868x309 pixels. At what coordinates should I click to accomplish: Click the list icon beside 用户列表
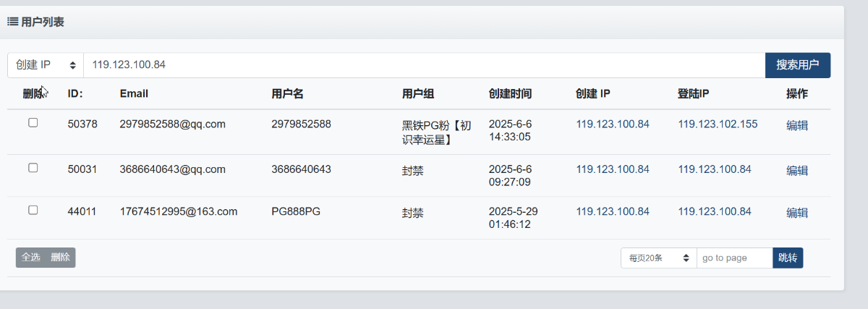12,22
